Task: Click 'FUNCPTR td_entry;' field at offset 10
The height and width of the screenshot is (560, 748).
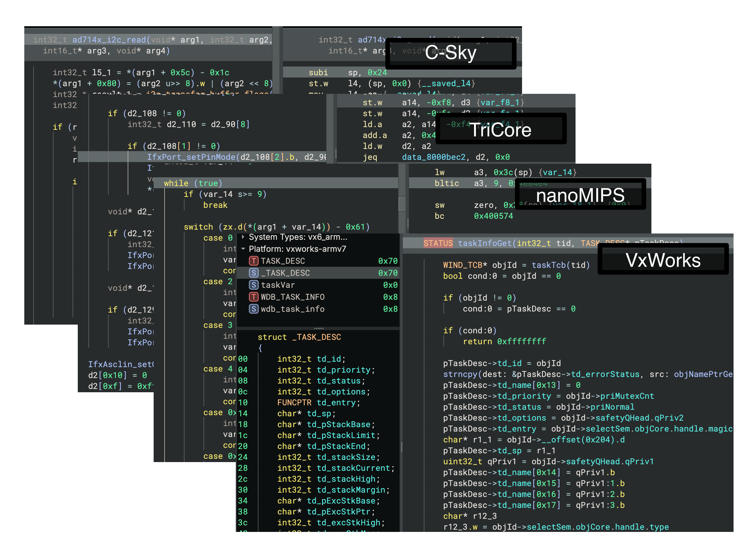Action: pos(318,403)
